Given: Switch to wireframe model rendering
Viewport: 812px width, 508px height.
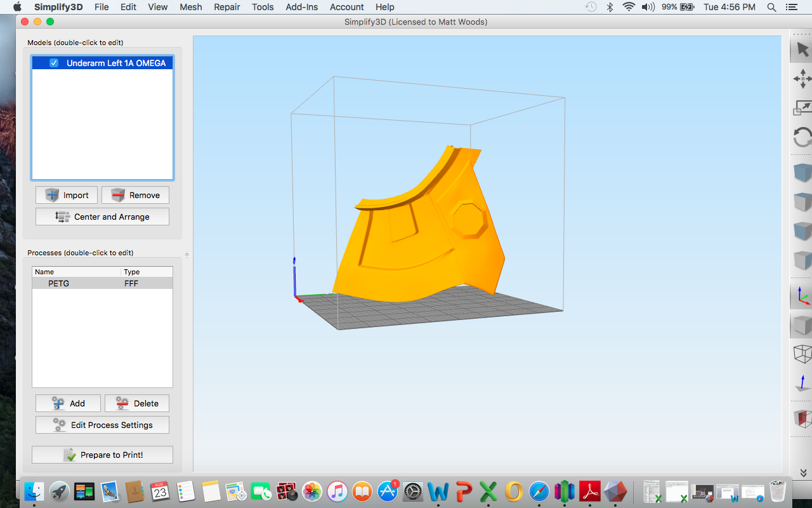Looking at the screenshot, I should click(802, 354).
